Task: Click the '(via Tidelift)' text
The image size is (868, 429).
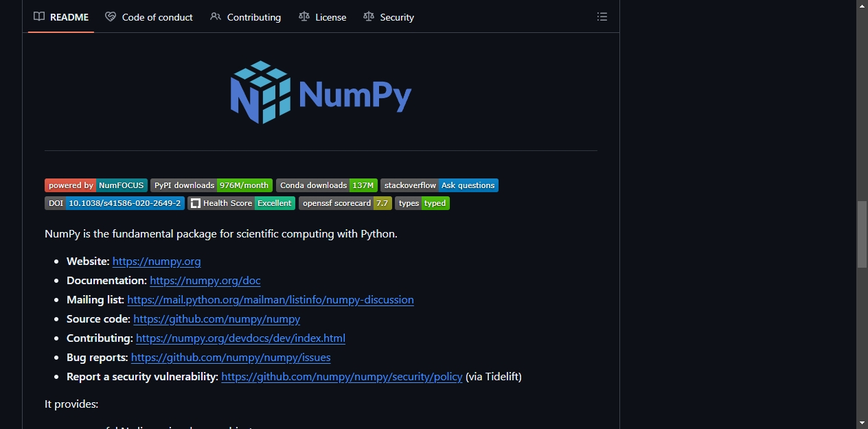Action: [494, 377]
